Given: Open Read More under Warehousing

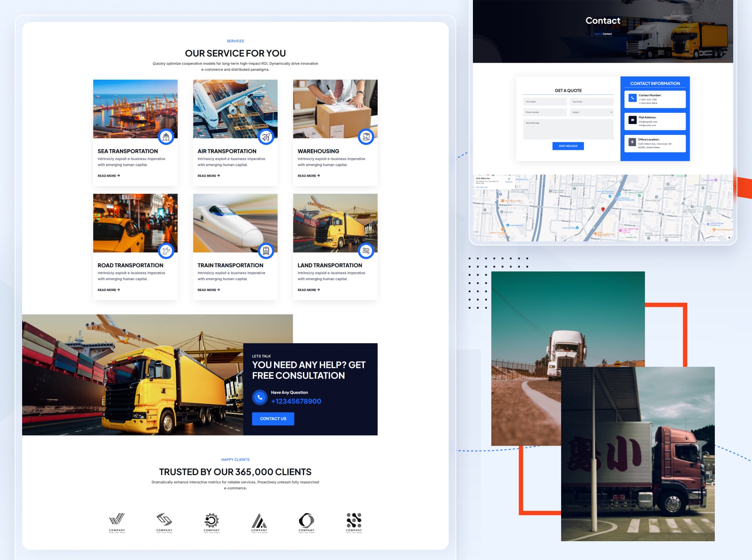Looking at the screenshot, I should (x=309, y=176).
